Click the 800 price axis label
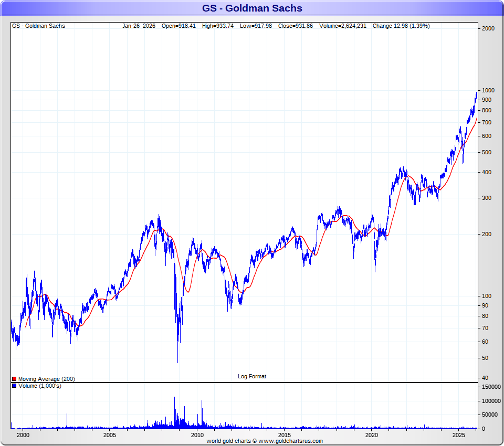 pyautogui.click(x=487, y=110)
